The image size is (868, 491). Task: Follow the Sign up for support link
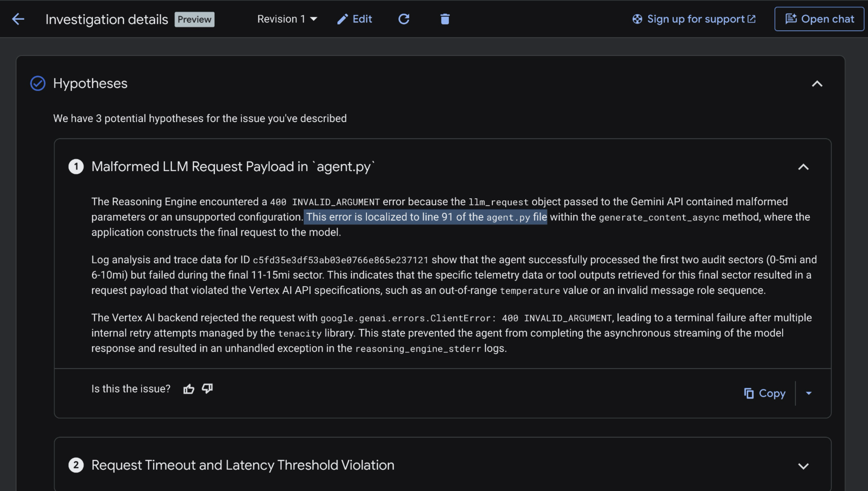point(696,19)
